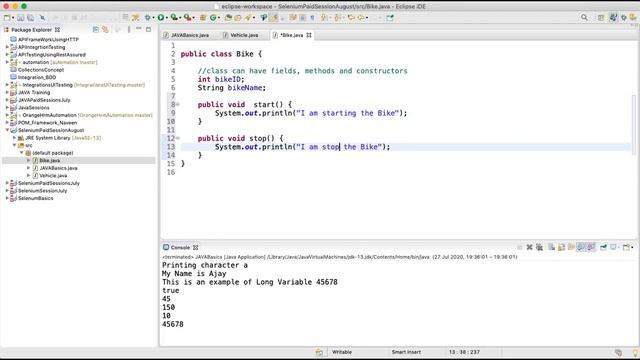Switch to the Vehicle.java editor tab
The width and height of the screenshot is (640, 360).
[x=241, y=35]
